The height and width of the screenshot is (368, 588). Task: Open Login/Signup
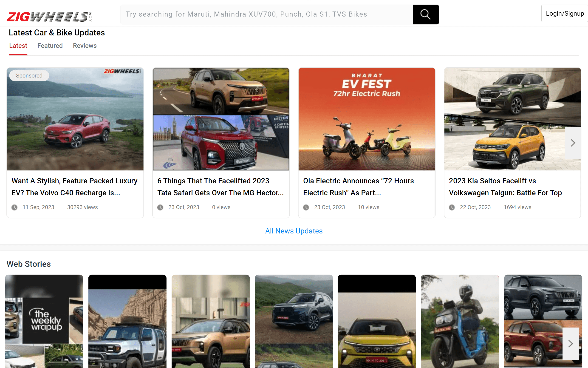(565, 14)
